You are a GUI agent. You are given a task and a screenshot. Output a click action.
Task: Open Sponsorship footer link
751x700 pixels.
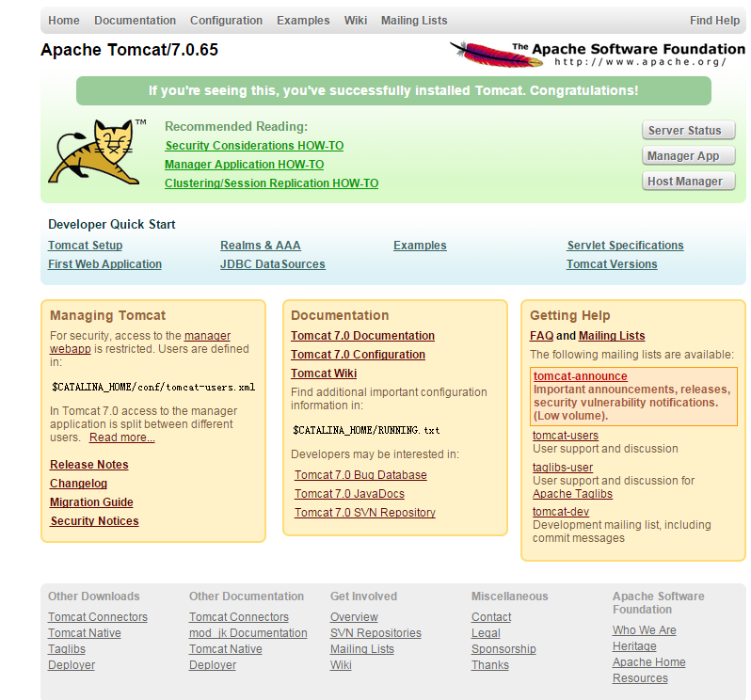(x=503, y=649)
